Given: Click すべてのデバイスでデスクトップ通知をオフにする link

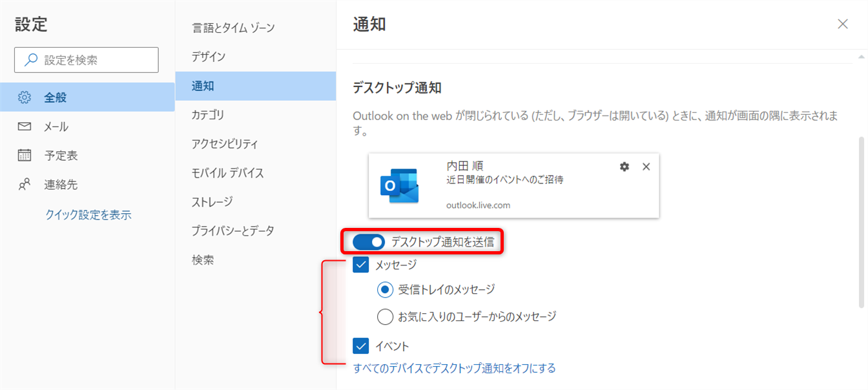Looking at the screenshot, I should [x=454, y=369].
